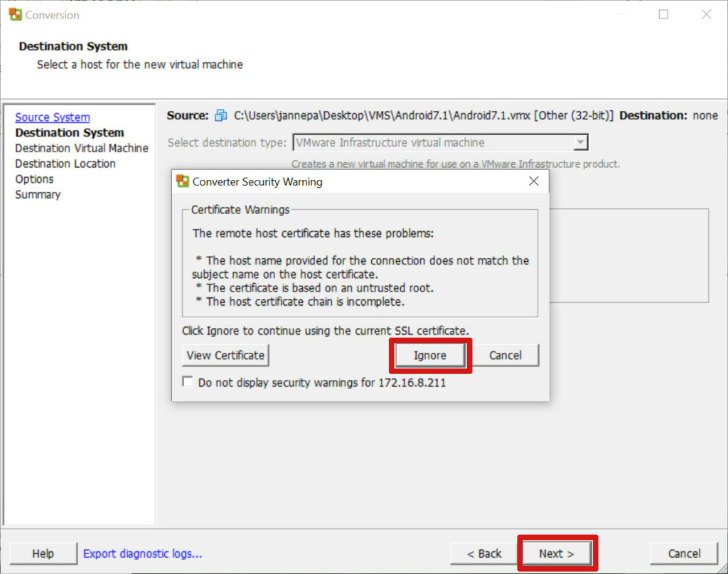Viewport: 728px width, 574px height.
Task: Select Destination System step in sidebar
Action: pyautogui.click(x=70, y=133)
